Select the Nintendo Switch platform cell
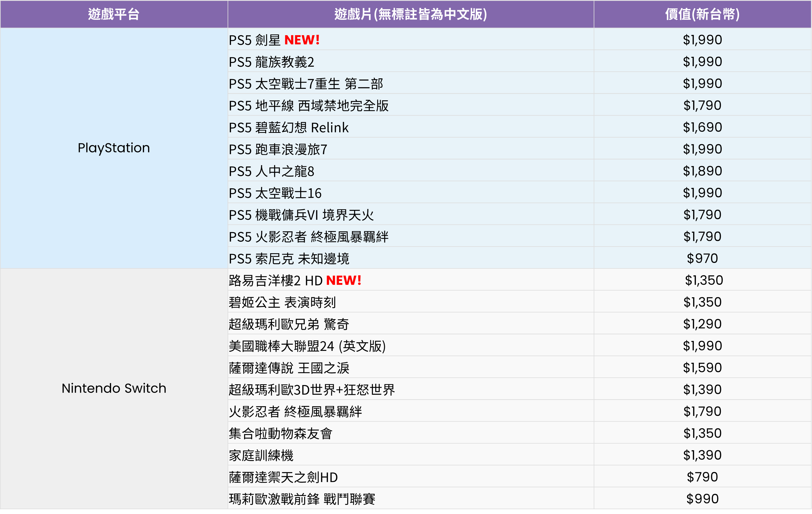812x514 pixels. point(114,388)
